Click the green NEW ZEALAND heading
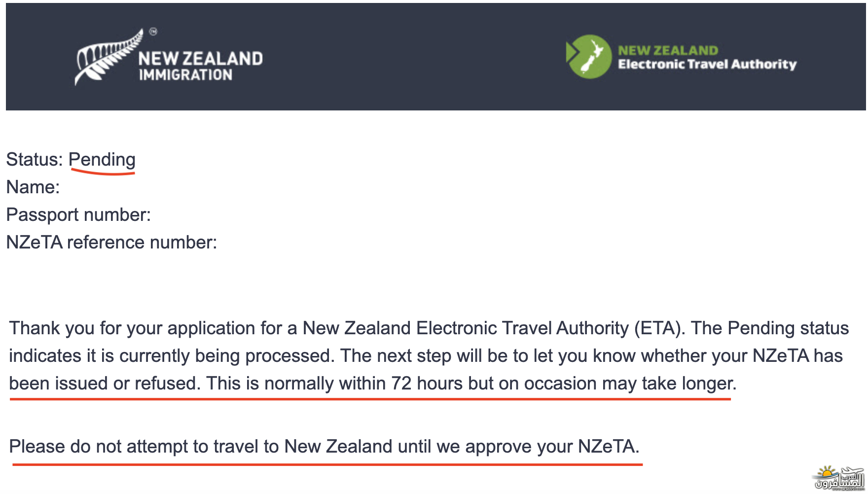The image size is (868, 494). tap(668, 50)
